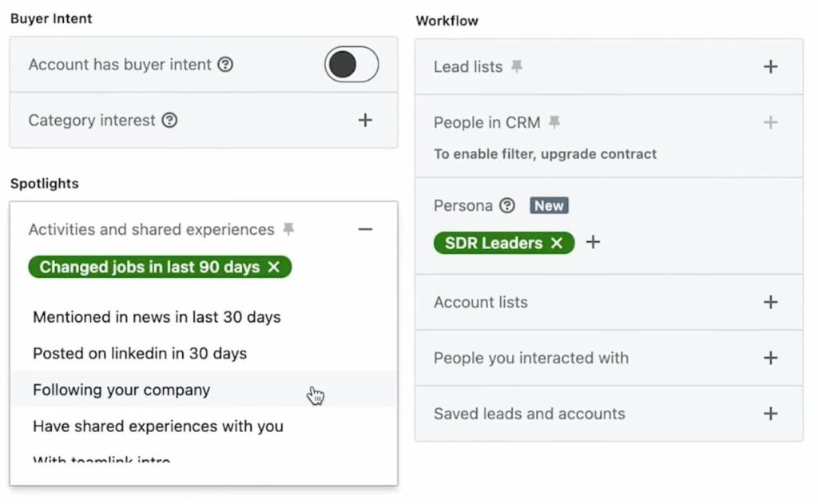Expand the Saved leads and accounts filter
Viewport: 818px width, 504px height.
tap(771, 414)
